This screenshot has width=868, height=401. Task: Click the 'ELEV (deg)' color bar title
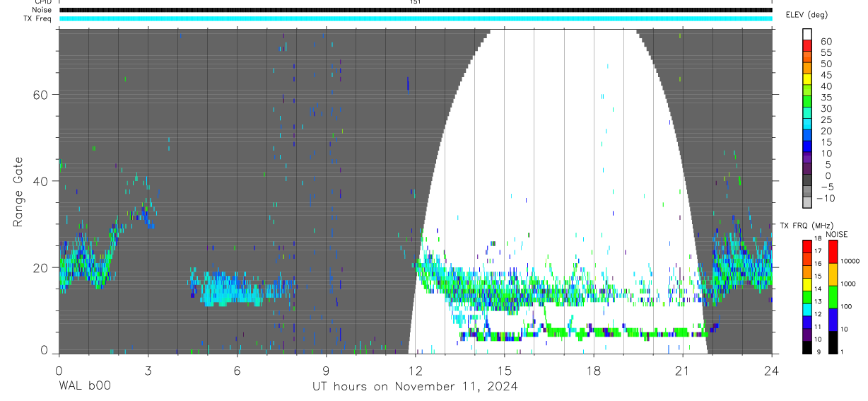pyautogui.click(x=807, y=15)
